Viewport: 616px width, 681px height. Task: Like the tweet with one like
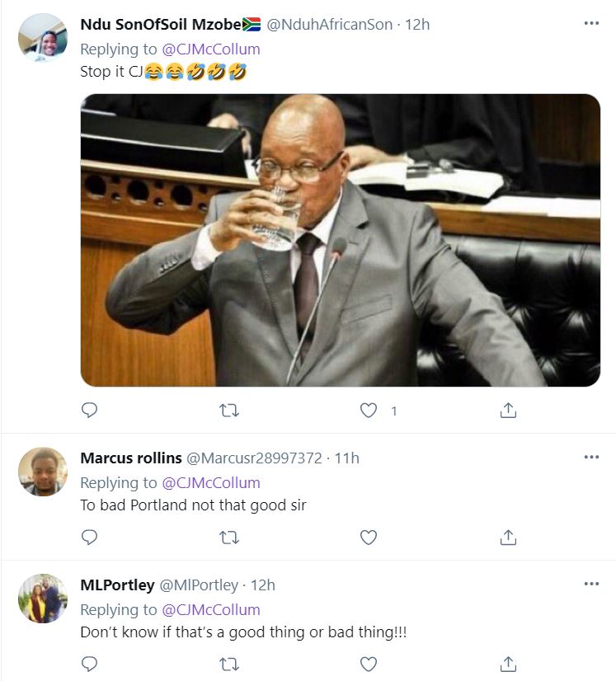coord(369,410)
